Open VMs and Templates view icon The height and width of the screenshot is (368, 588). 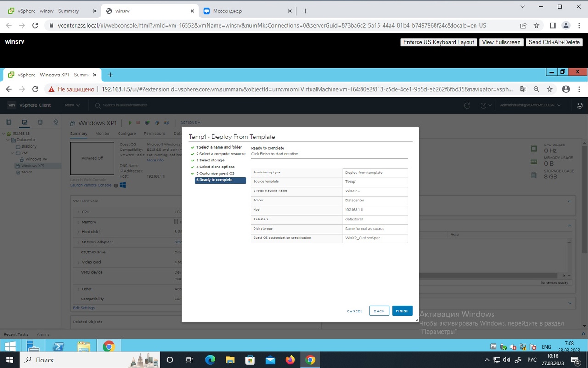pyautogui.click(x=24, y=122)
